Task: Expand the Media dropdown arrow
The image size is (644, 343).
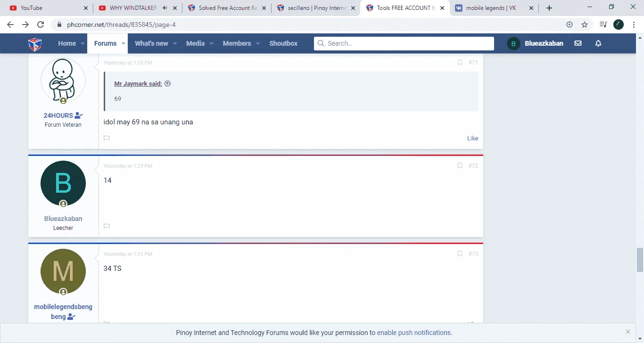Action: [211, 43]
